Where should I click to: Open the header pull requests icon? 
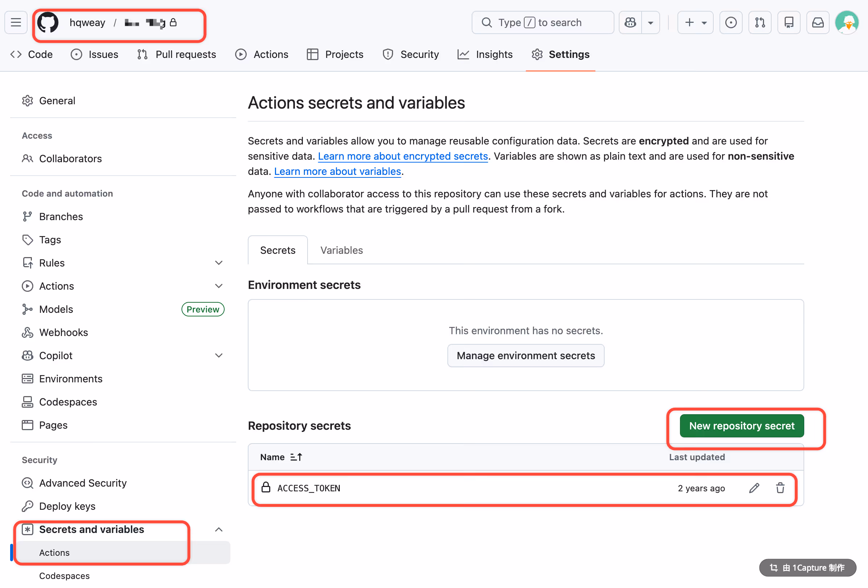[x=760, y=23]
